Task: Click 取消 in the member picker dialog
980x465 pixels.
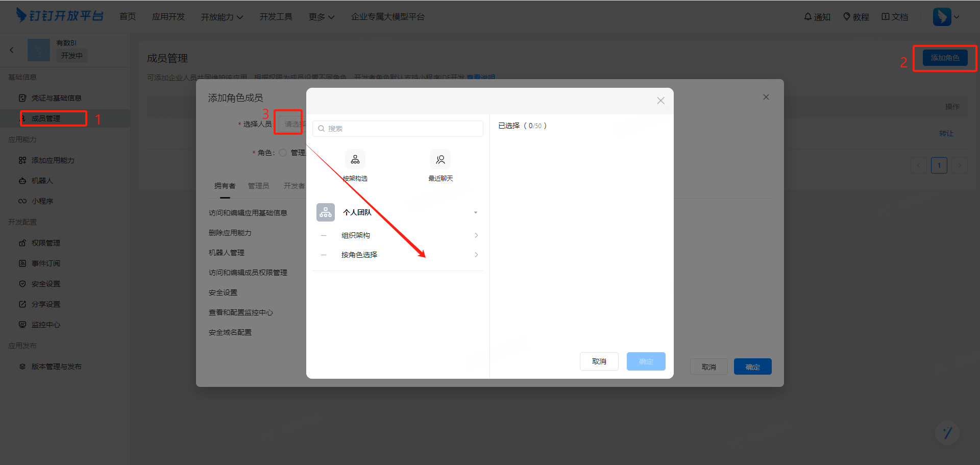Action: coord(599,361)
